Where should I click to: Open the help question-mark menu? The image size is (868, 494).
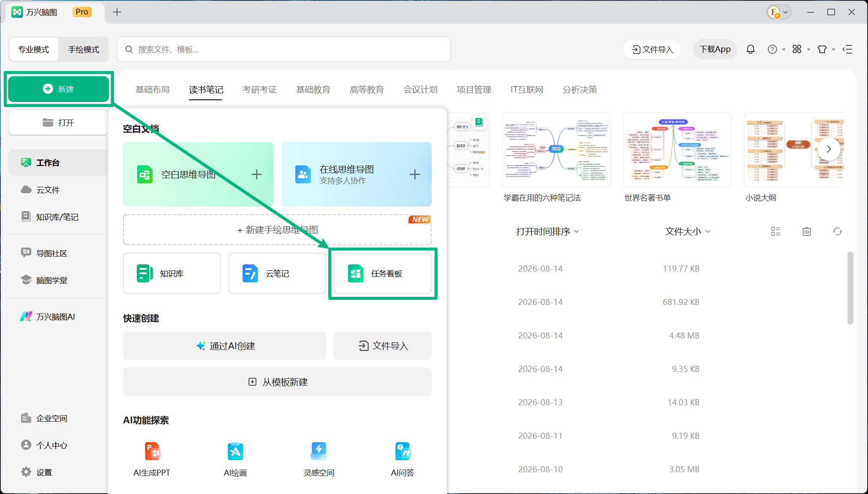click(775, 49)
